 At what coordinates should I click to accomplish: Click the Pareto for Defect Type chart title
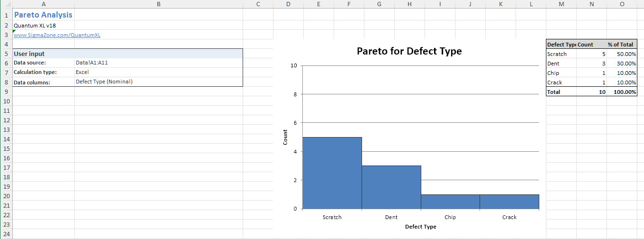[409, 51]
